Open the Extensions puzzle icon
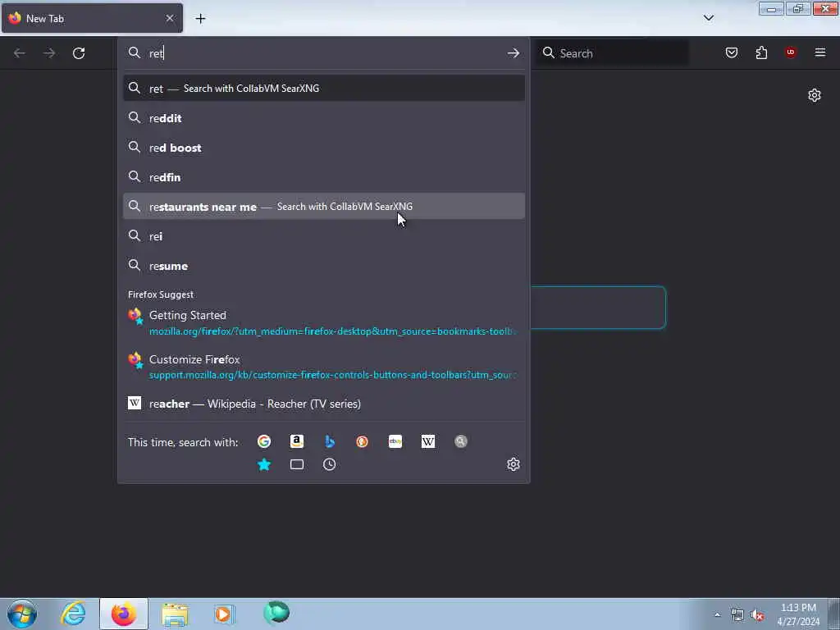The width and height of the screenshot is (840, 630). pos(761,52)
